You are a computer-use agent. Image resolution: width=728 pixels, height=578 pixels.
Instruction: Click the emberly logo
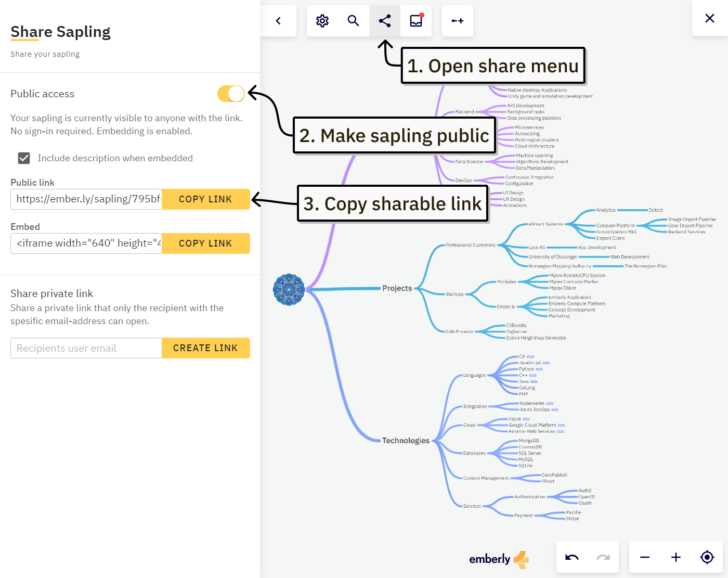pos(499,559)
